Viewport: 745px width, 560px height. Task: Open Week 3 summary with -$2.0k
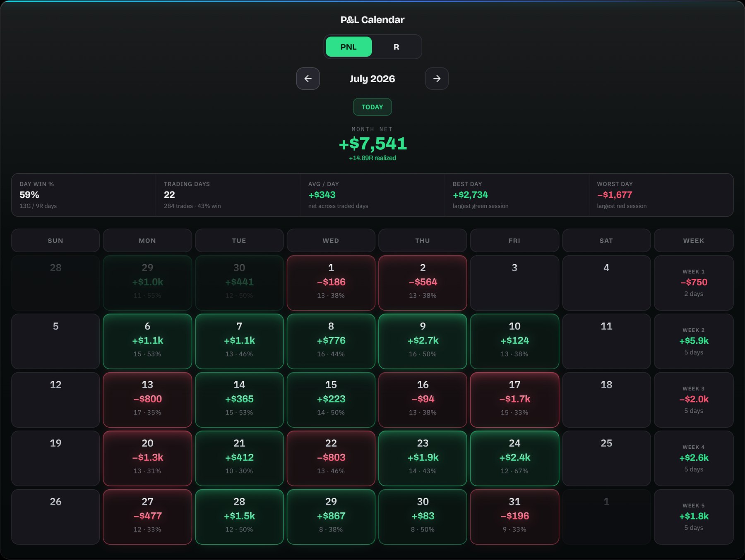coord(694,400)
